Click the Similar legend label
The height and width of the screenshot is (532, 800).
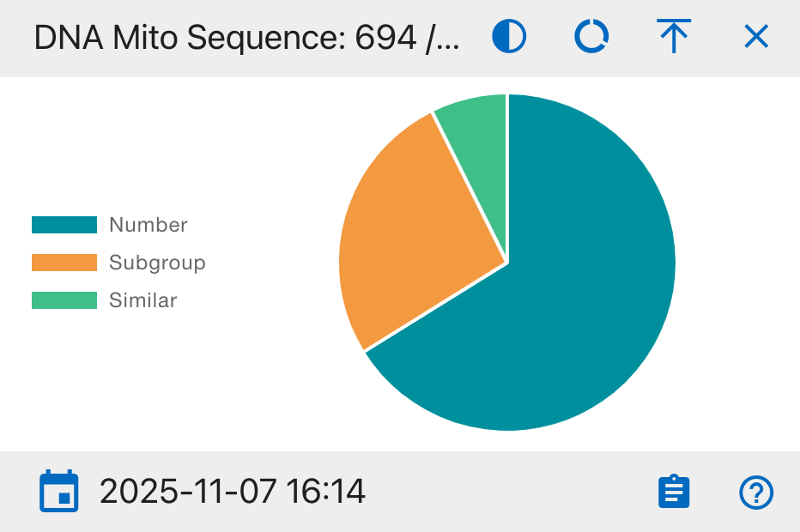[x=142, y=300]
